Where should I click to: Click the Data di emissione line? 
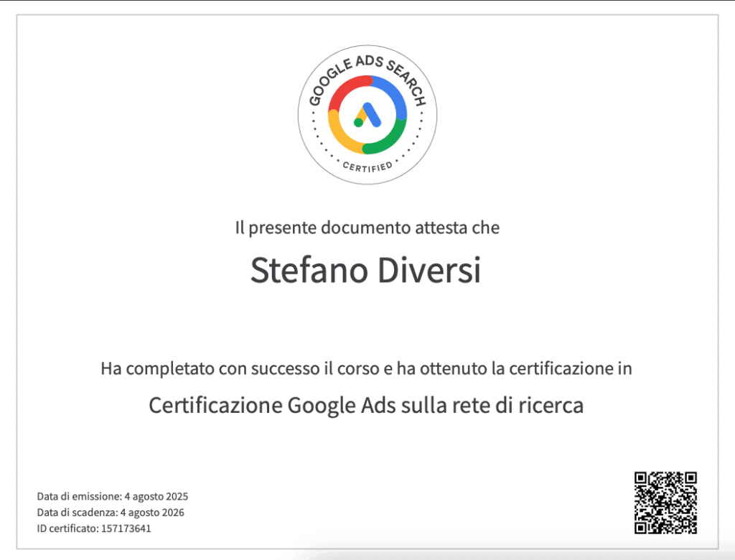pyautogui.click(x=112, y=496)
